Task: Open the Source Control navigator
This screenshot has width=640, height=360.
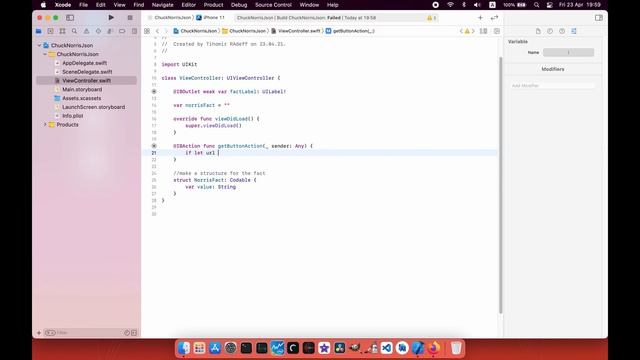Action: click(50, 31)
